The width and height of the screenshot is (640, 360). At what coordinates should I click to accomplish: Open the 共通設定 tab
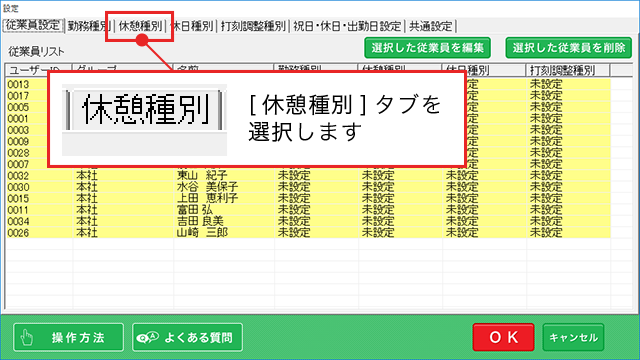431,26
